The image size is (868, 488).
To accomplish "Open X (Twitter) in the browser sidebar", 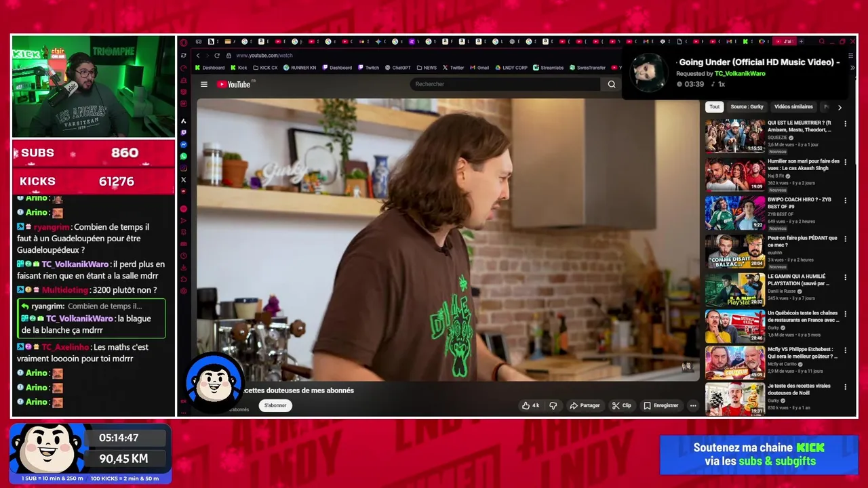I will click(184, 180).
